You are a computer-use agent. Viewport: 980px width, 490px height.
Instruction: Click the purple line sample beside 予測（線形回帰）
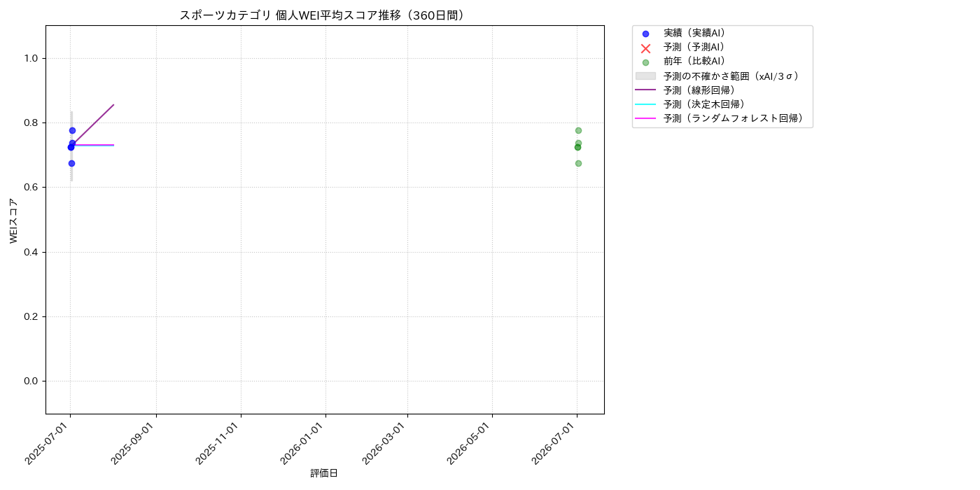pyautogui.click(x=645, y=90)
